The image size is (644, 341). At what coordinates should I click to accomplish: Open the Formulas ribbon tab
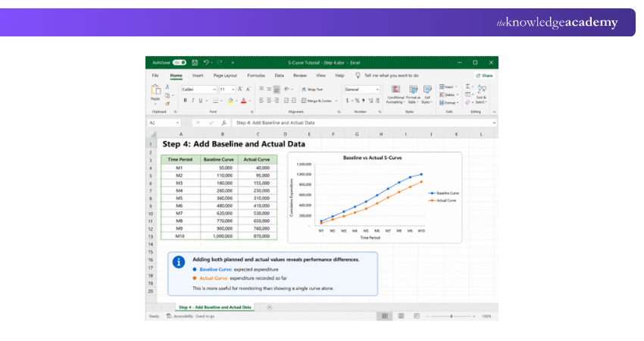[x=256, y=76]
